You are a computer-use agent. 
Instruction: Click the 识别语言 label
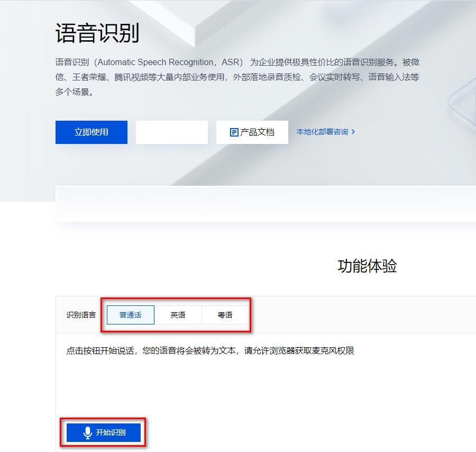81,315
